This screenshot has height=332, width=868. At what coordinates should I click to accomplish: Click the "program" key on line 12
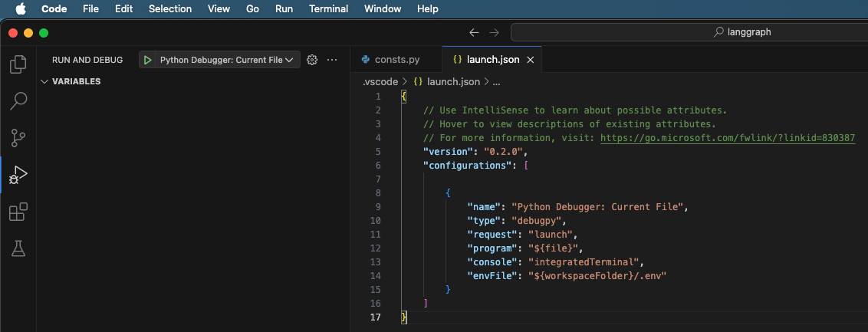click(x=492, y=248)
